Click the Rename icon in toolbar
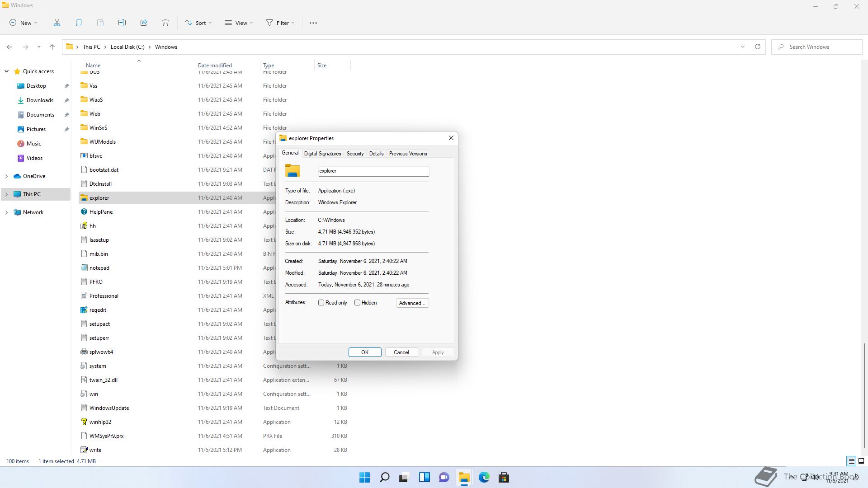 coord(122,23)
